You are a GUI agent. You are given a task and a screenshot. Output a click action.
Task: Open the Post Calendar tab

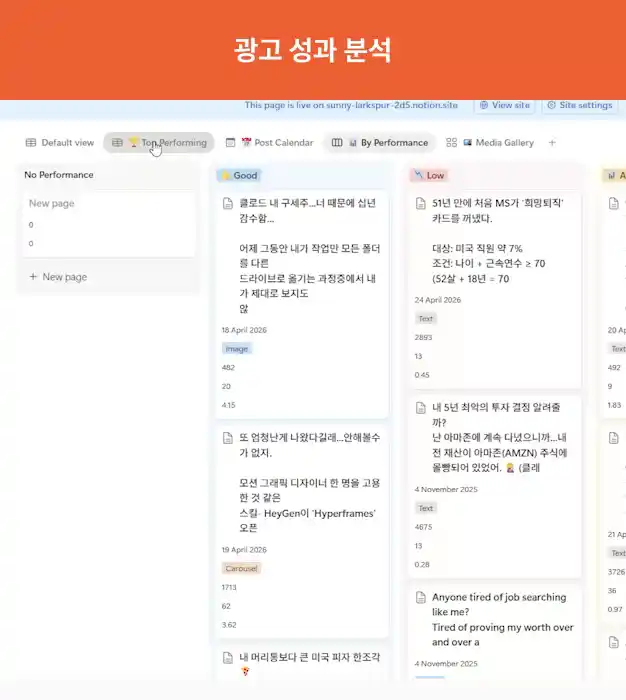269,143
